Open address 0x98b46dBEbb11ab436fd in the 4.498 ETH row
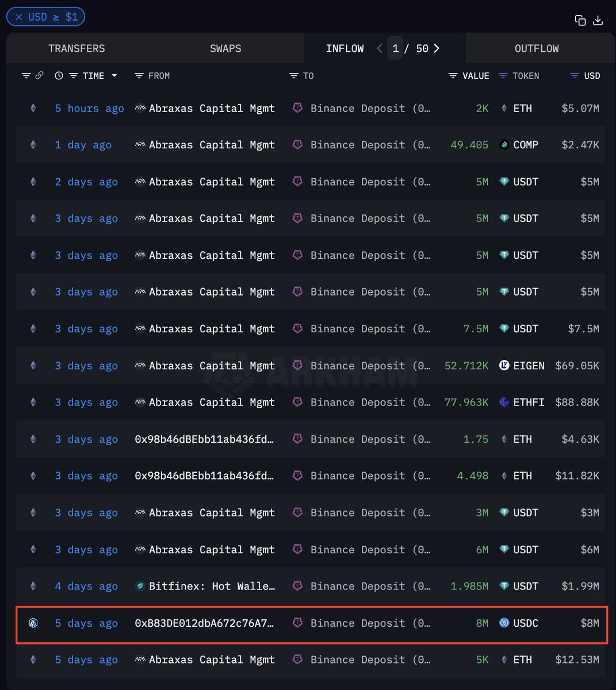This screenshot has height=690, width=616. pyautogui.click(x=204, y=476)
